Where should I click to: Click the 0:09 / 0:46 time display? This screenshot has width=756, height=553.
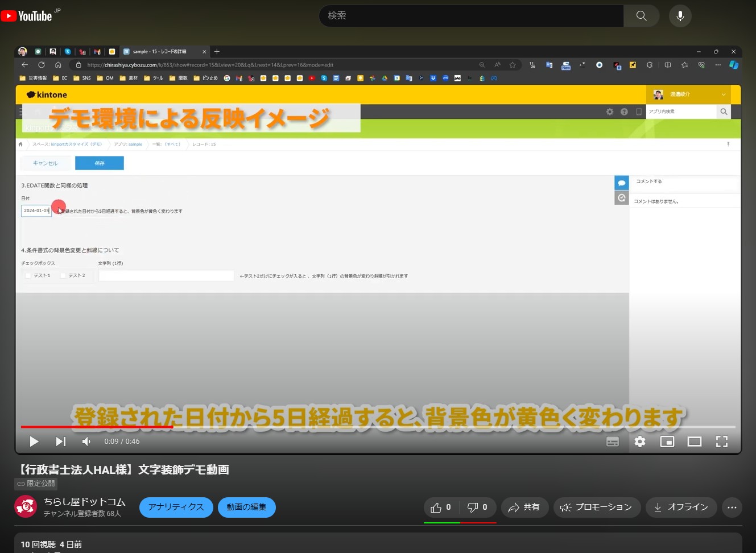(x=122, y=441)
